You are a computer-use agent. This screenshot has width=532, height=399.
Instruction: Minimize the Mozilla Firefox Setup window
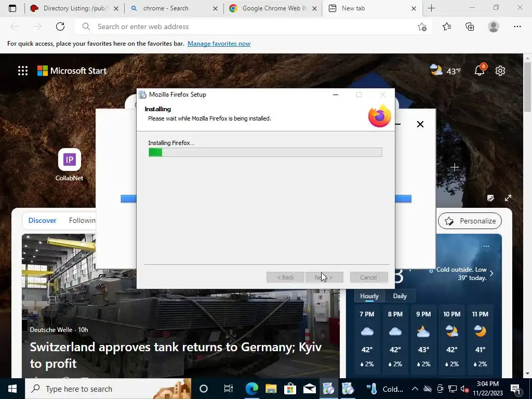(336, 95)
